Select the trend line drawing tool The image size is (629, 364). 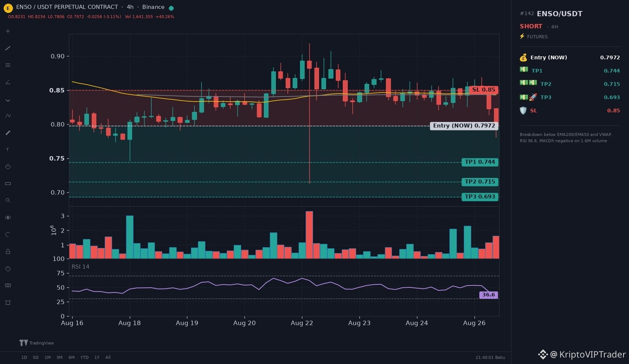[8, 48]
